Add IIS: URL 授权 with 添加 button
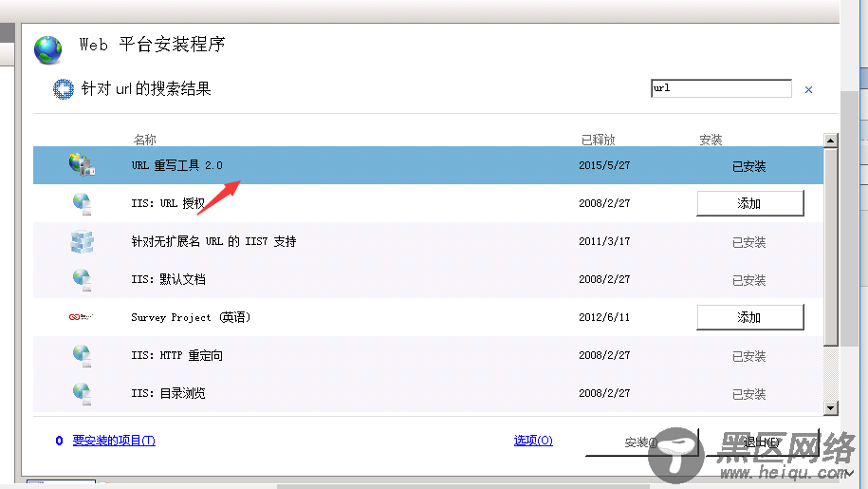Image resolution: width=868 pixels, height=489 pixels. click(750, 203)
